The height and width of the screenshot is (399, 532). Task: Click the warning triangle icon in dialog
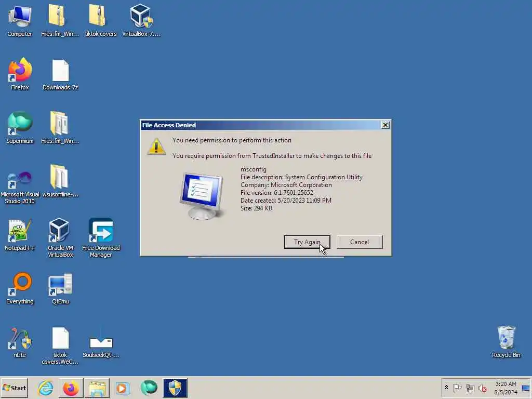click(x=156, y=147)
